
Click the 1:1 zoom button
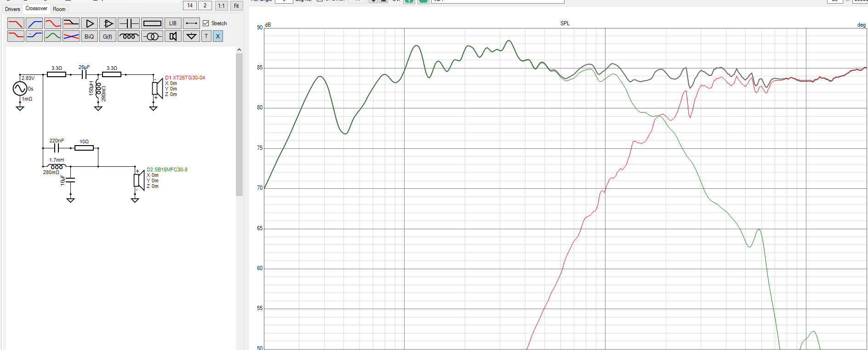point(222,6)
